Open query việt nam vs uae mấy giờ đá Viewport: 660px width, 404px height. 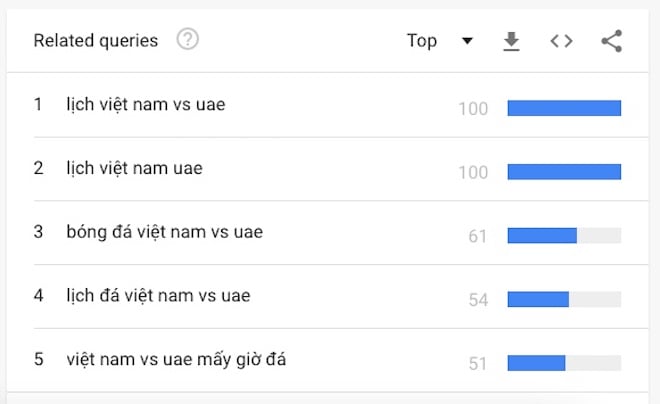(176, 359)
